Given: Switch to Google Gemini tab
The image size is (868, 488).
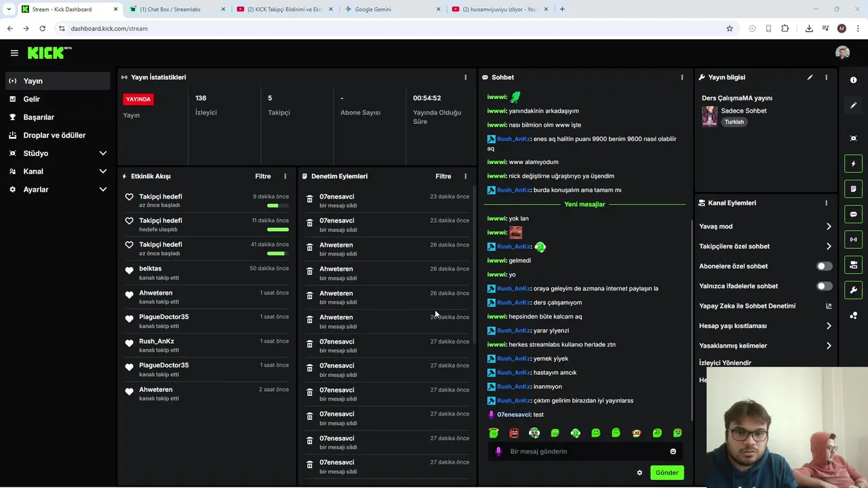Looking at the screenshot, I should tap(393, 9).
